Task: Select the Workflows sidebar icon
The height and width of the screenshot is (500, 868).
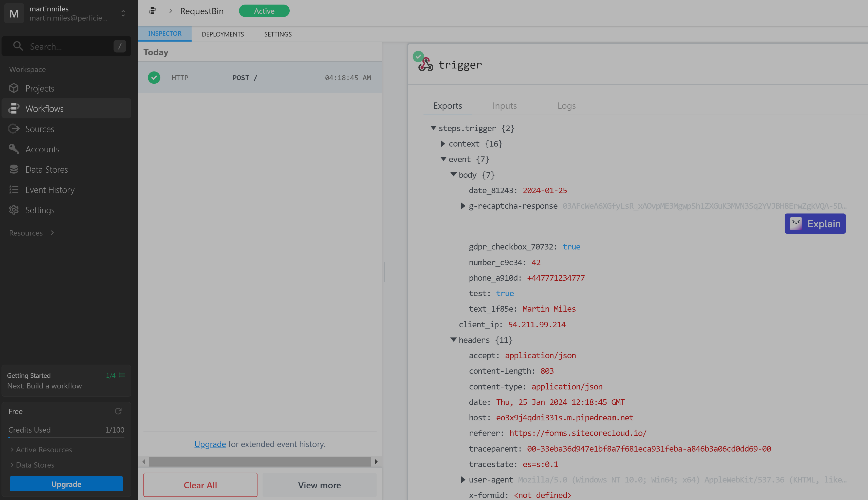Action: pos(14,109)
